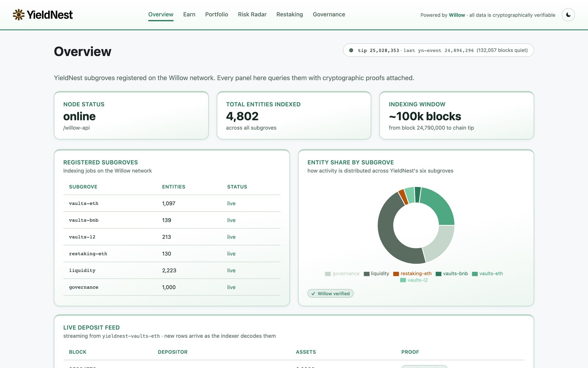Click the chain tip status dot
Viewport: 588px width, 368px height.
click(351, 50)
